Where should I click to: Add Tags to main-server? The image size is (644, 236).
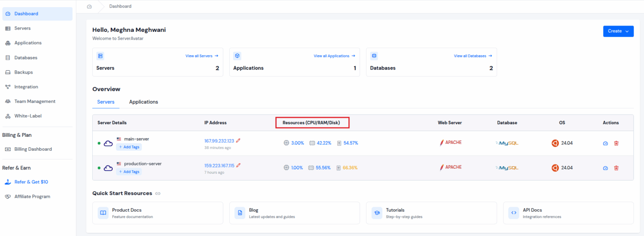click(129, 147)
